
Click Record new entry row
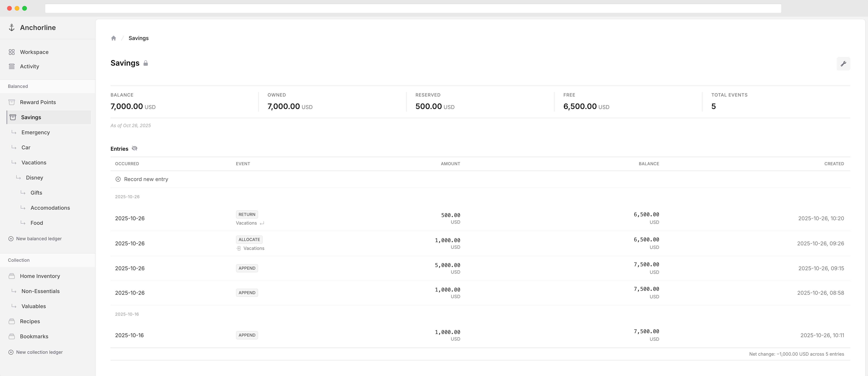[x=145, y=179]
